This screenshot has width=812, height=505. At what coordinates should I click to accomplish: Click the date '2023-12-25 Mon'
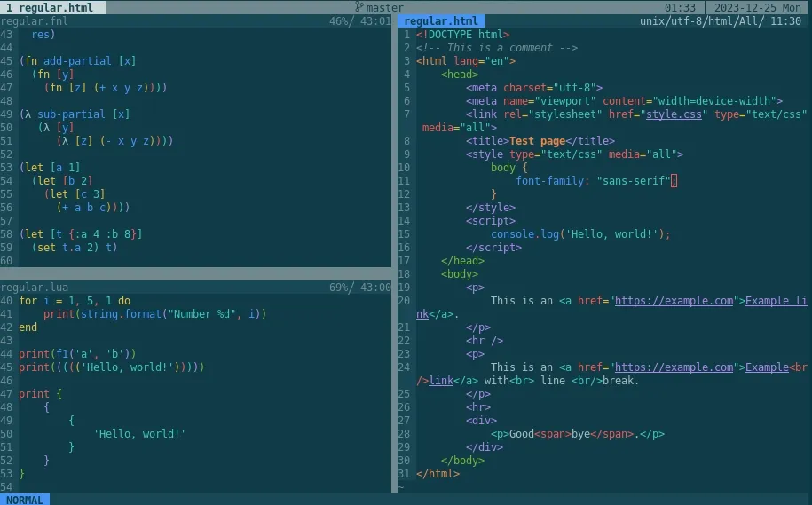[758, 8]
